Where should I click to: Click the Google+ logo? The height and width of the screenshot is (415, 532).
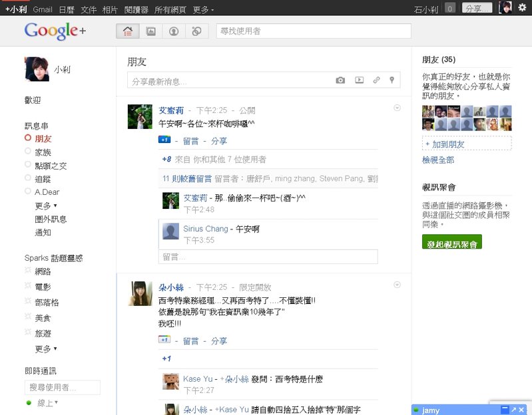coord(55,31)
